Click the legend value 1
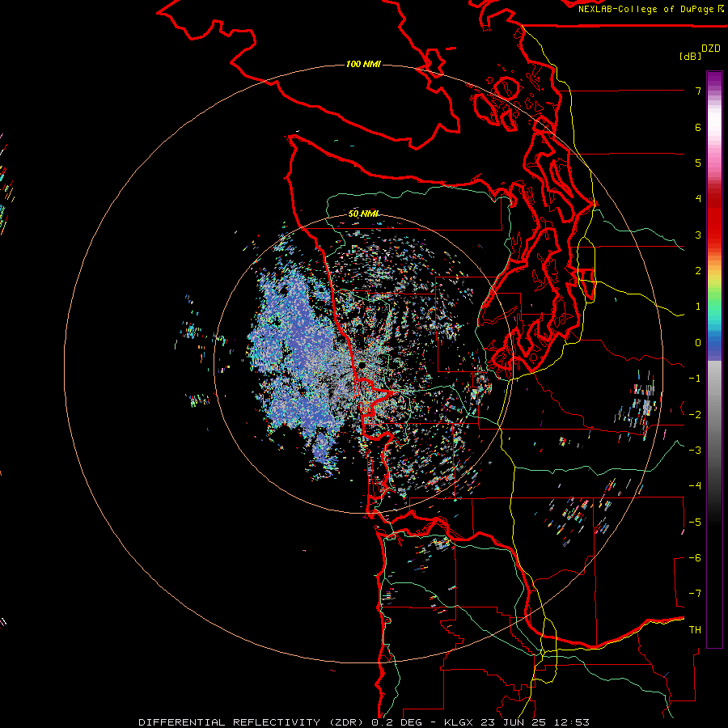Image resolution: width=728 pixels, height=728 pixels. (698, 307)
